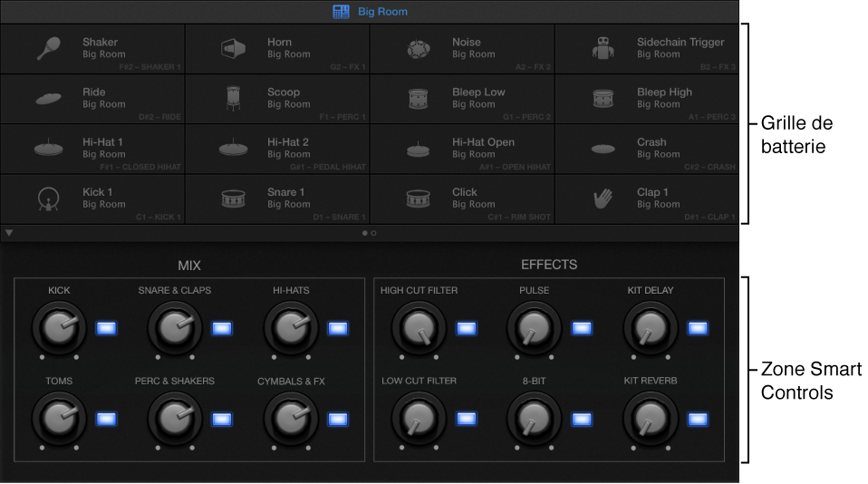Click the CYMBALS & FX knob
Image resolution: width=868 pixels, height=484 pixels.
pyautogui.click(x=291, y=419)
